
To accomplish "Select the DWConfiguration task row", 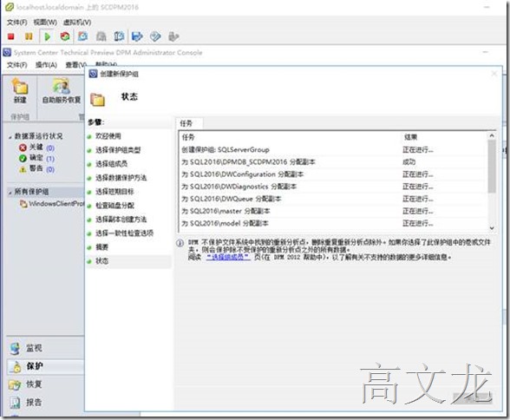I will point(333,174).
